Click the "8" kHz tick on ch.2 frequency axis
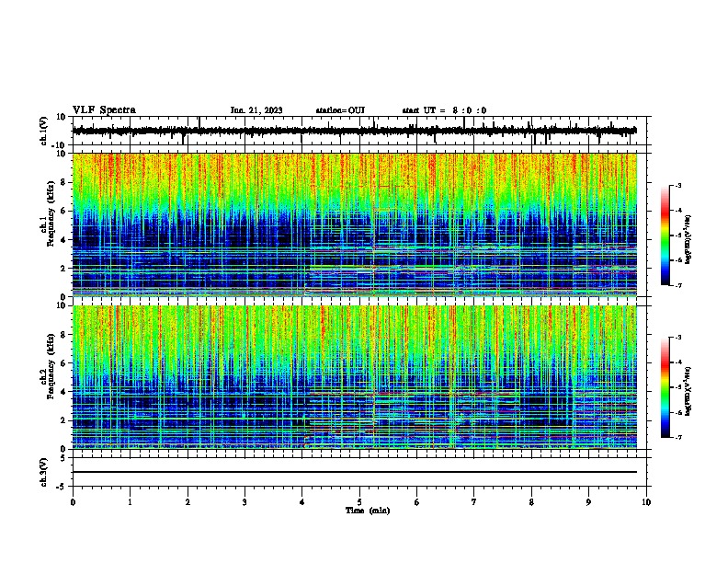The image size is (728, 563). pyautogui.click(x=63, y=335)
